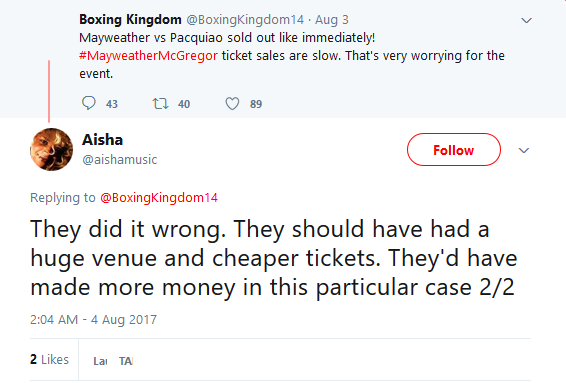Click the @BoxingKingdom14 handle in the header

pos(245,19)
